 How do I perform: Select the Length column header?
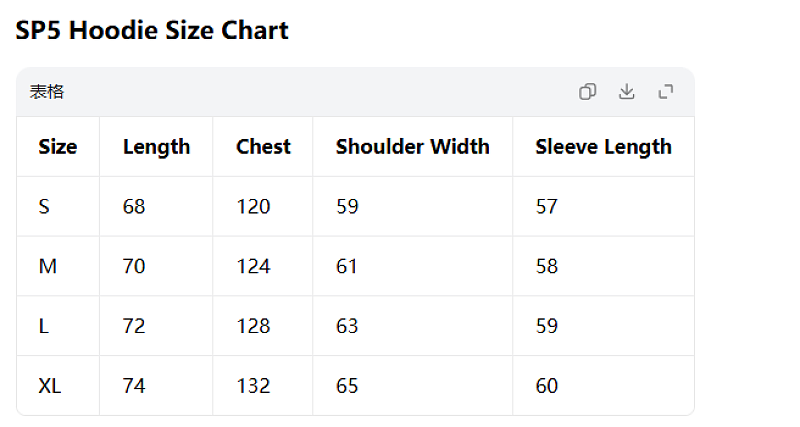click(156, 147)
